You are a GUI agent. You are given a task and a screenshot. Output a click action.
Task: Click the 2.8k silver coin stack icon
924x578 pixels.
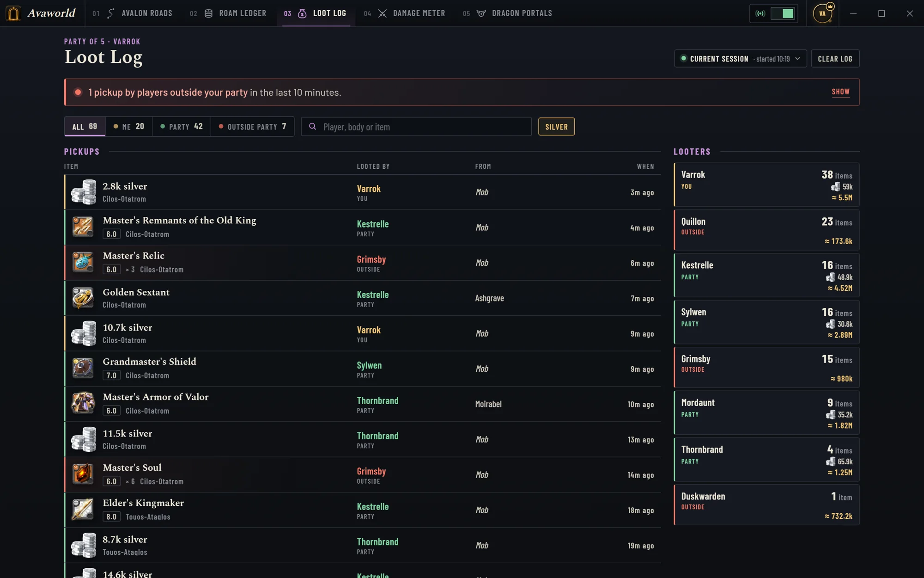pyautogui.click(x=84, y=192)
